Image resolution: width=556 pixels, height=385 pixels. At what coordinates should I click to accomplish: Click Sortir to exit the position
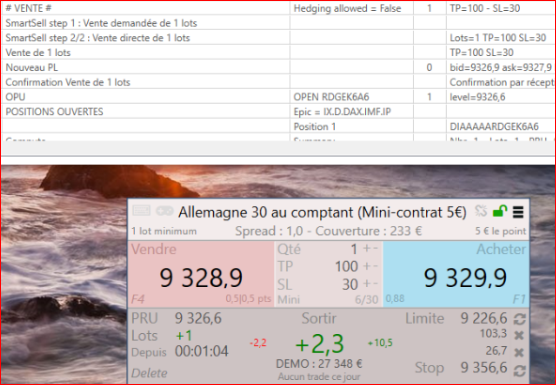(319, 318)
